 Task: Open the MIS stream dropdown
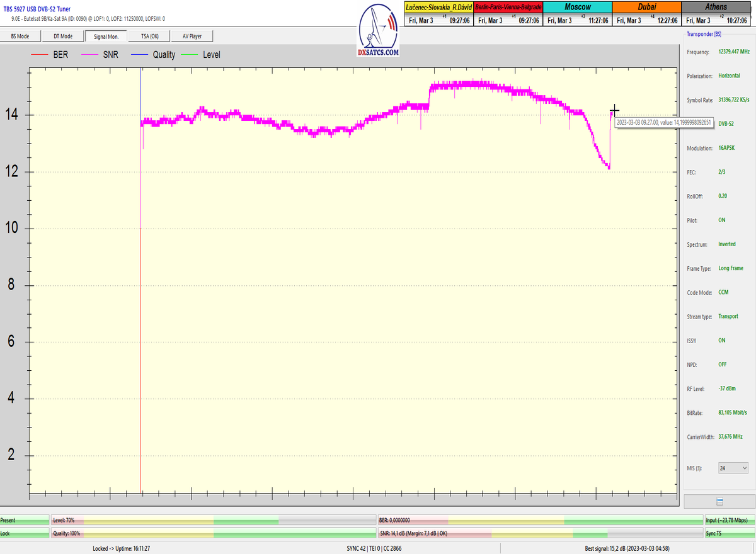tap(733, 468)
